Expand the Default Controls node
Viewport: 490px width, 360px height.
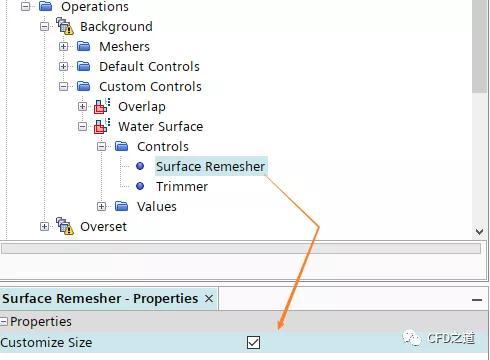pyautogui.click(x=63, y=66)
